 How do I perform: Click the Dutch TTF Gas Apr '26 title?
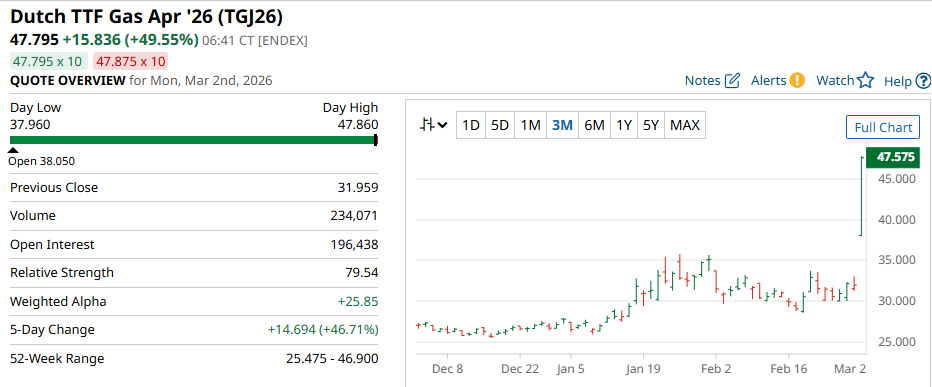[x=146, y=17]
